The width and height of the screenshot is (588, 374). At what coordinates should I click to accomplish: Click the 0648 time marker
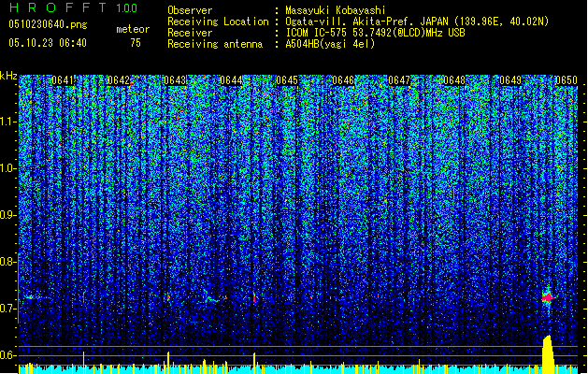point(454,80)
